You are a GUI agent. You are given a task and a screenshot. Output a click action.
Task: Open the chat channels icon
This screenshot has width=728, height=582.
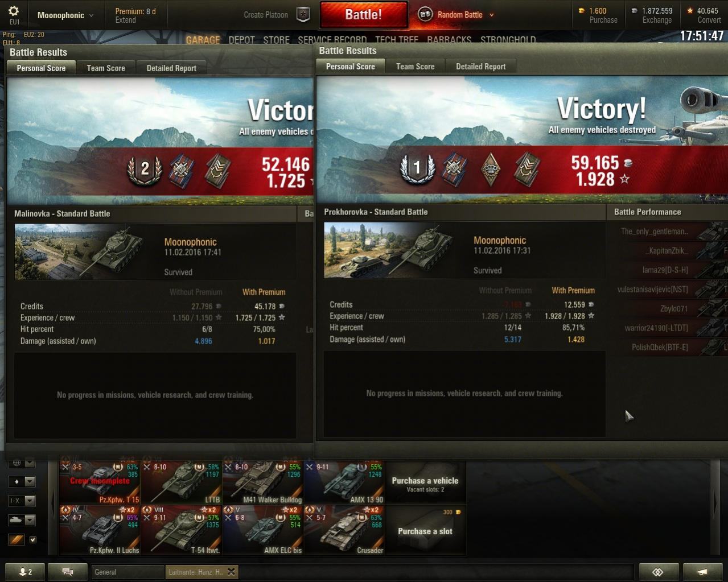pyautogui.click(x=68, y=572)
